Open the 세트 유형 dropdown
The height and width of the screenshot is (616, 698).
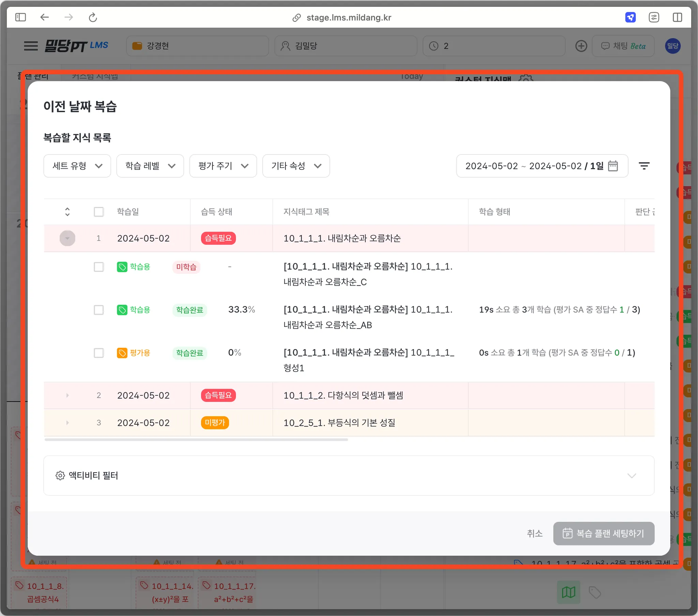pyautogui.click(x=77, y=166)
